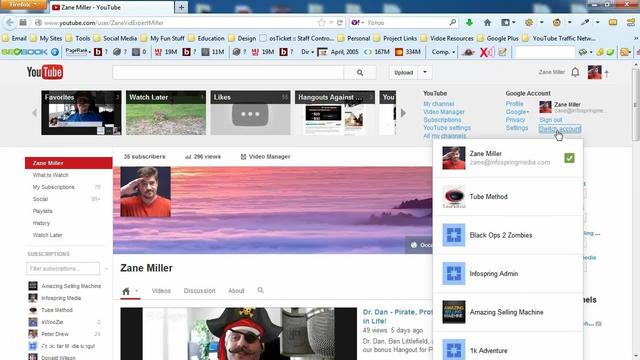Click the YouTube logo
This screenshot has width=640, height=360.
44,72
